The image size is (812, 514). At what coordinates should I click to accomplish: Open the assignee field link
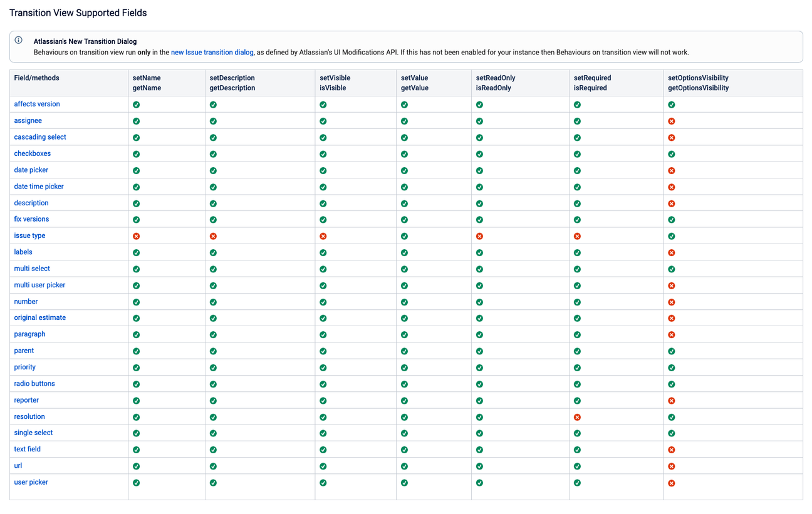pyautogui.click(x=28, y=120)
